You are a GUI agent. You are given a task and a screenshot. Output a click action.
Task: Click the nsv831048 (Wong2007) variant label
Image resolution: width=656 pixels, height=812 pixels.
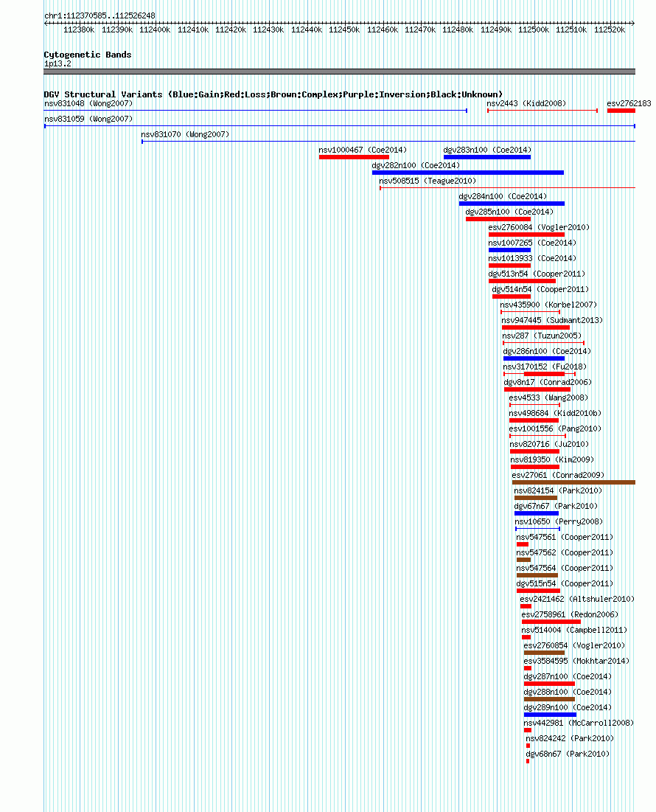click(88, 103)
